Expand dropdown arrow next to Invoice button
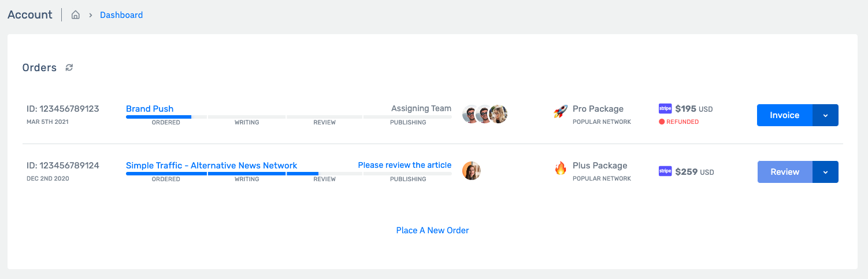 point(825,115)
